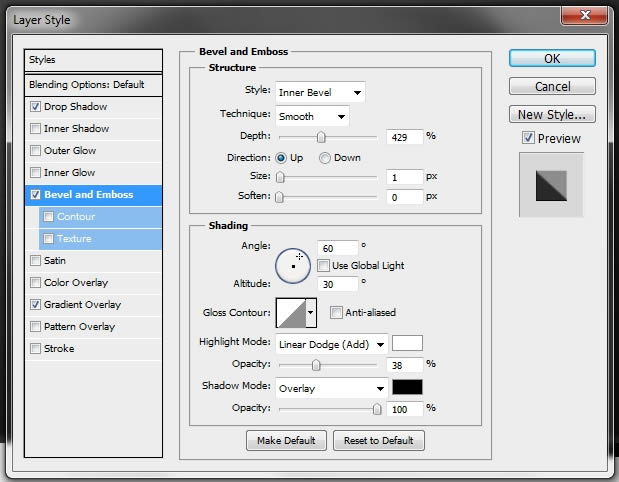Open the Satin settings label
This screenshot has width=619, height=482.
click(x=55, y=261)
